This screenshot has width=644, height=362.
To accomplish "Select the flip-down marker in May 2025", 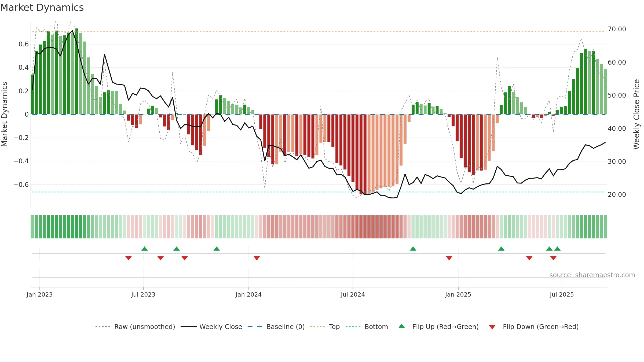I will [x=529, y=258].
